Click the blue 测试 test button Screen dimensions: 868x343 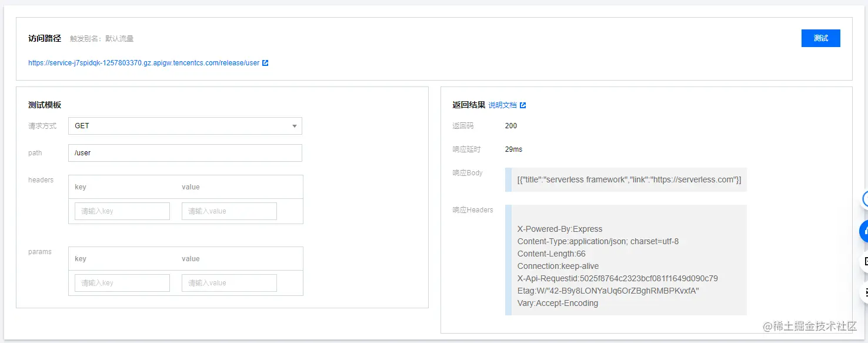click(820, 38)
